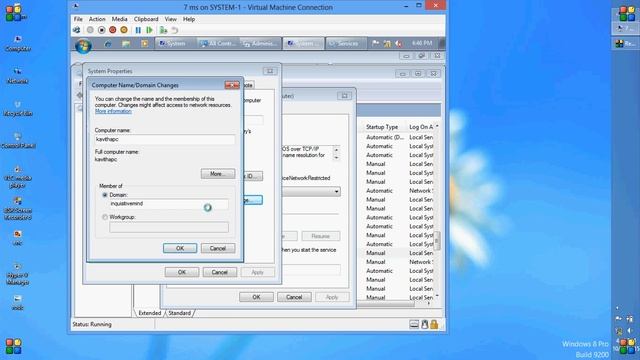The height and width of the screenshot is (360, 640).
Task: Click the Workgroup name input field
Action: pos(169,227)
